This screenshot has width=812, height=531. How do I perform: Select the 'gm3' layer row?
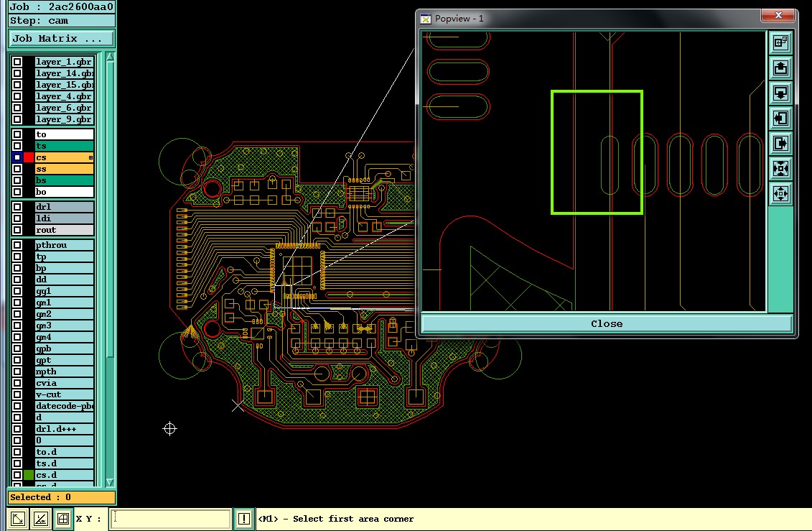(64, 325)
